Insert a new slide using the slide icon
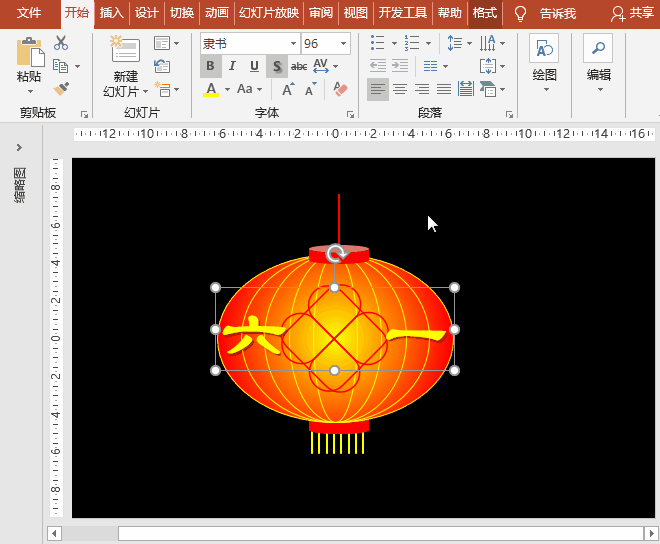Image resolution: width=660 pixels, height=544 pixels. click(125, 49)
